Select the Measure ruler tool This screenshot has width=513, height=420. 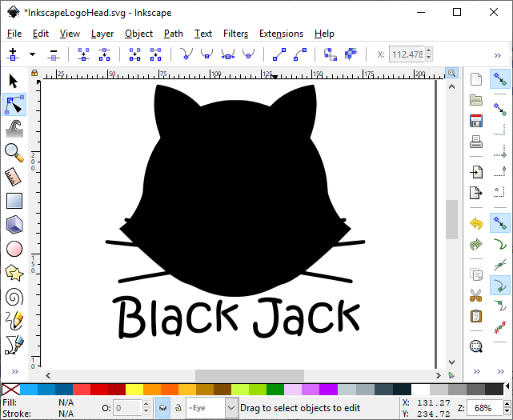[x=14, y=177]
